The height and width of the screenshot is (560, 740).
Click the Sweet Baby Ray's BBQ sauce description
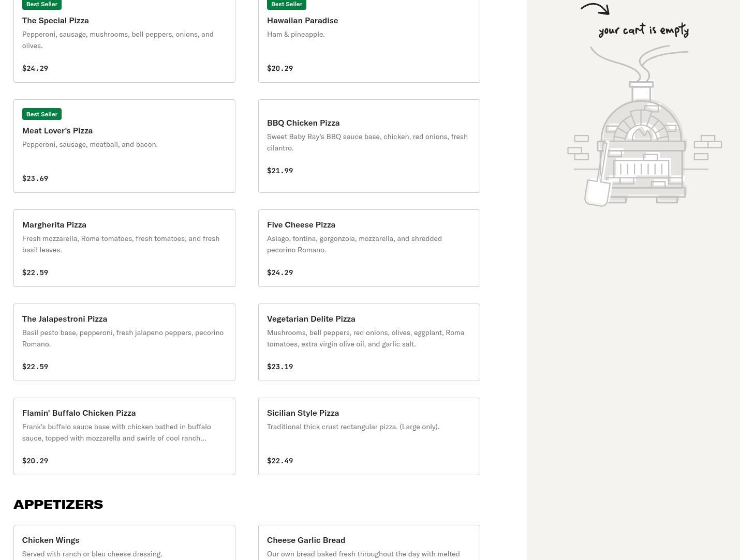point(367,142)
